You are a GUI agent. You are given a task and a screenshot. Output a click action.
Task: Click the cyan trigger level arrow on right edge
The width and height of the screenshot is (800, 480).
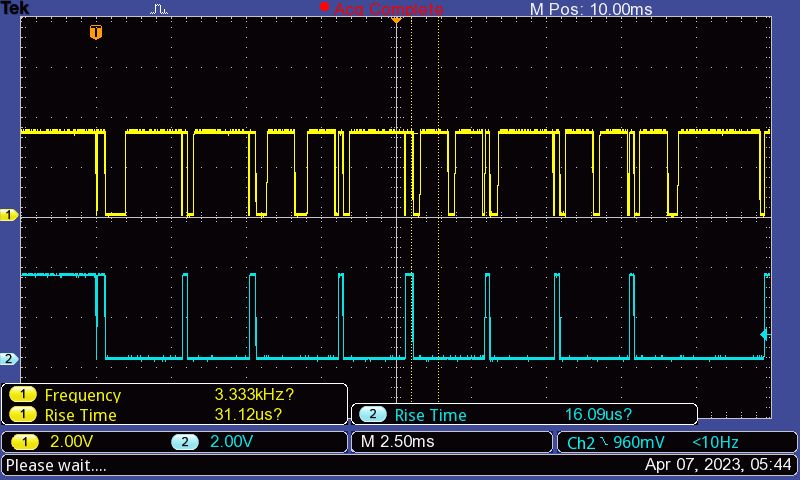click(x=765, y=334)
